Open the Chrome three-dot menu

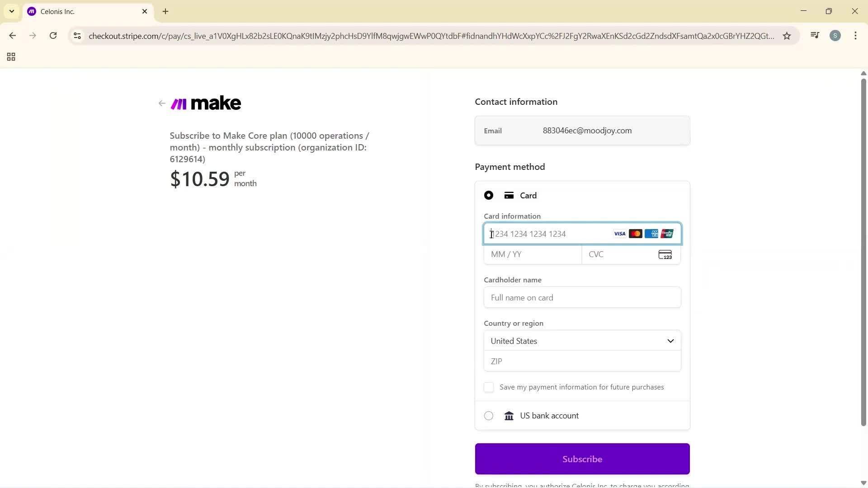point(855,36)
